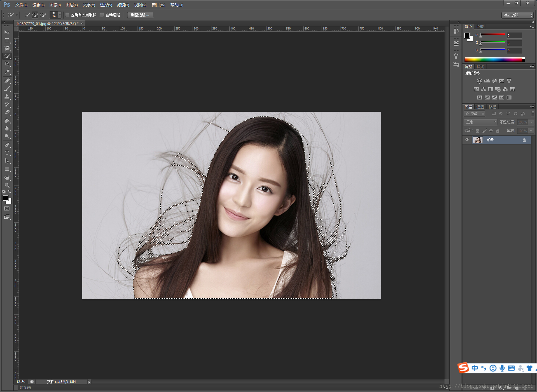Switch to the 通道 tab
537x392 pixels.
[x=480, y=107]
